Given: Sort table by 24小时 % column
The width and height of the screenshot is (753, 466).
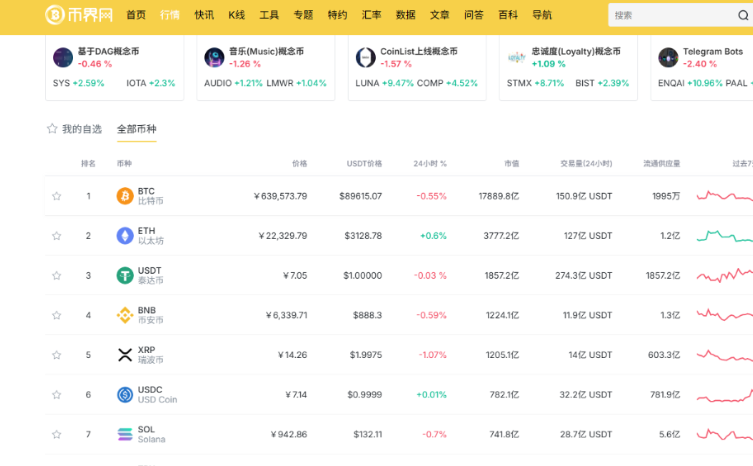Looking at the screenshot, I should click(x=430, y=163).
